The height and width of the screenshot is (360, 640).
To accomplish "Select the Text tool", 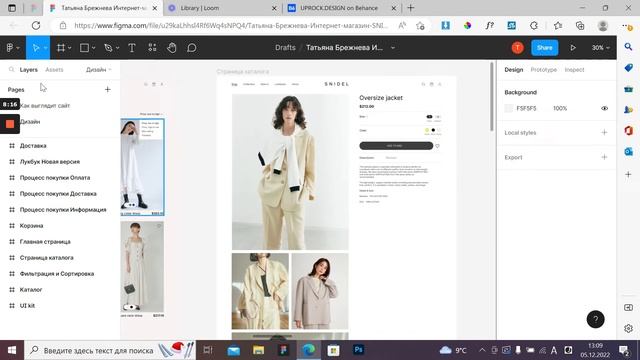I will point(132,48).
